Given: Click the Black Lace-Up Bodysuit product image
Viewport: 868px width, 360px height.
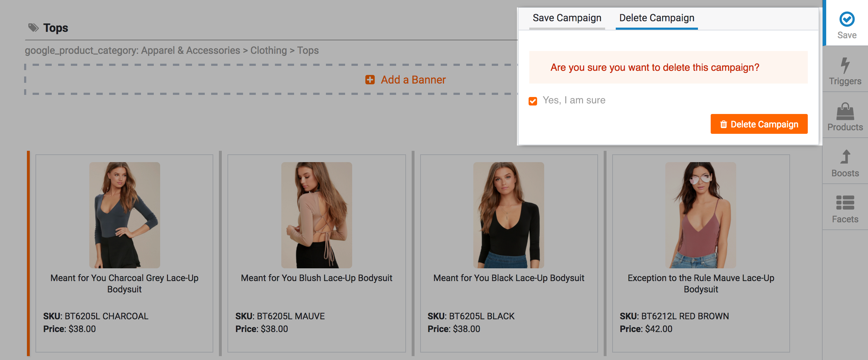Looking at the screenshot, I should (508, 215).
